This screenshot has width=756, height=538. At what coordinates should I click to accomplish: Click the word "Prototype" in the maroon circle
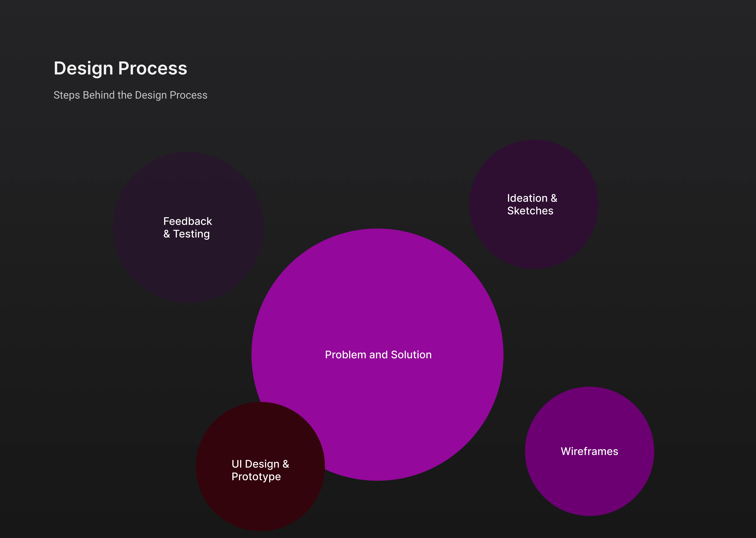tap(256, 476)
